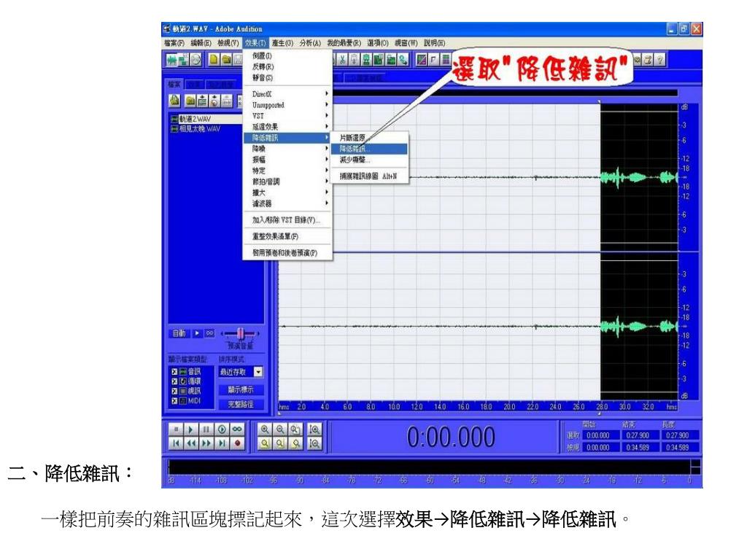Go to beginning transport button

pyautogui.click(x=176, y=444)
